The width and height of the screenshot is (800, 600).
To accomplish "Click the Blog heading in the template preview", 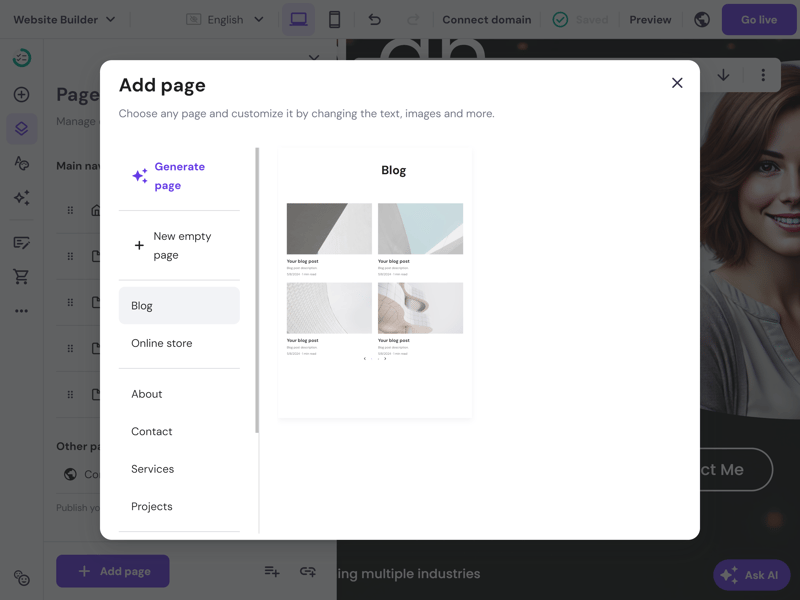I will pos(393,170).
